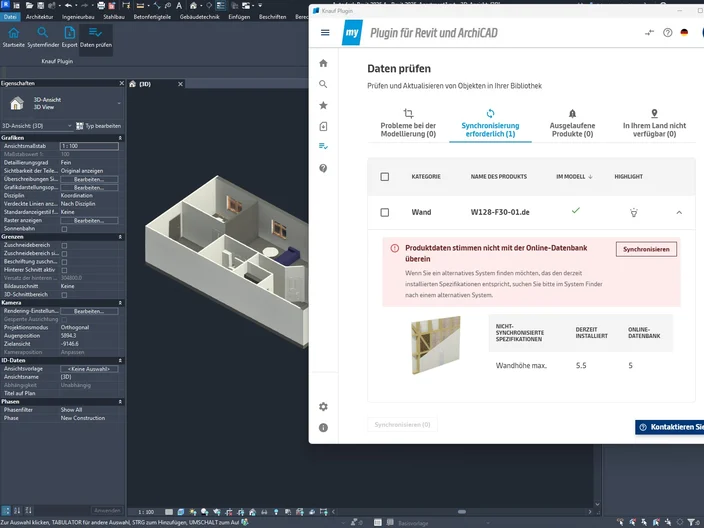This screenshot has height=528, width=704.
Task: Open the Architektur ribbon tab
Action: (40, 17)
